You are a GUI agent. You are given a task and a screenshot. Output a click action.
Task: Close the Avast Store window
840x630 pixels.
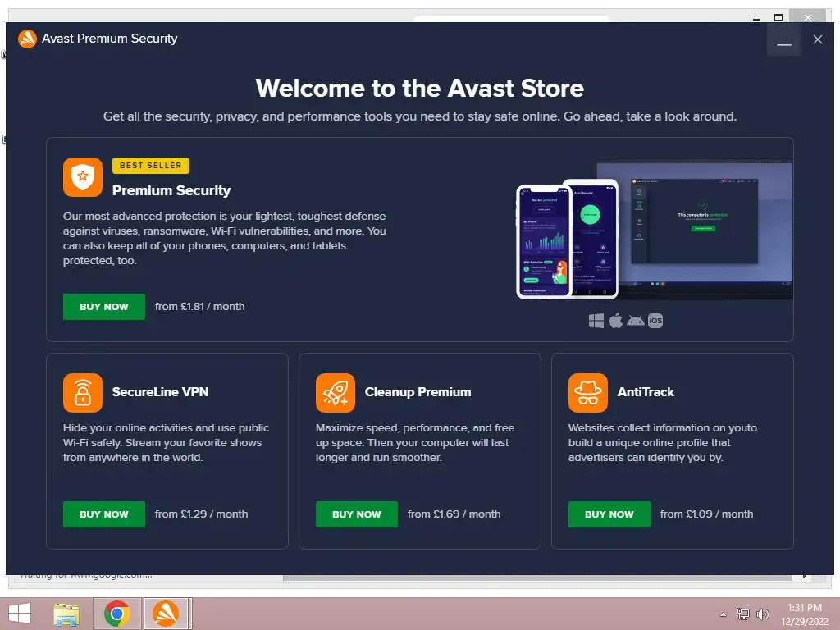pos(818,39)
